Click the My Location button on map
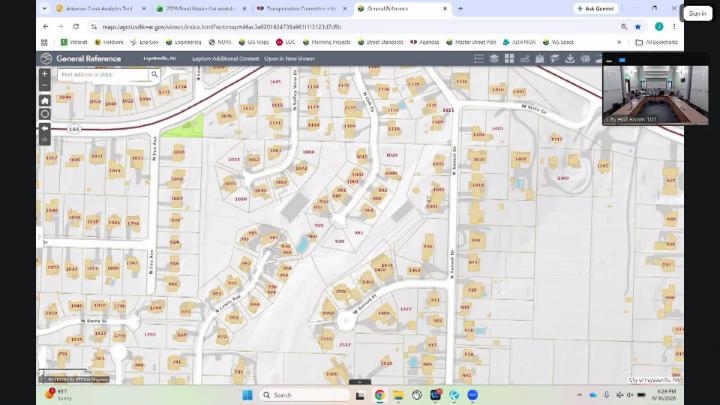This screenshot has width=720, height=405. [45, 114]
